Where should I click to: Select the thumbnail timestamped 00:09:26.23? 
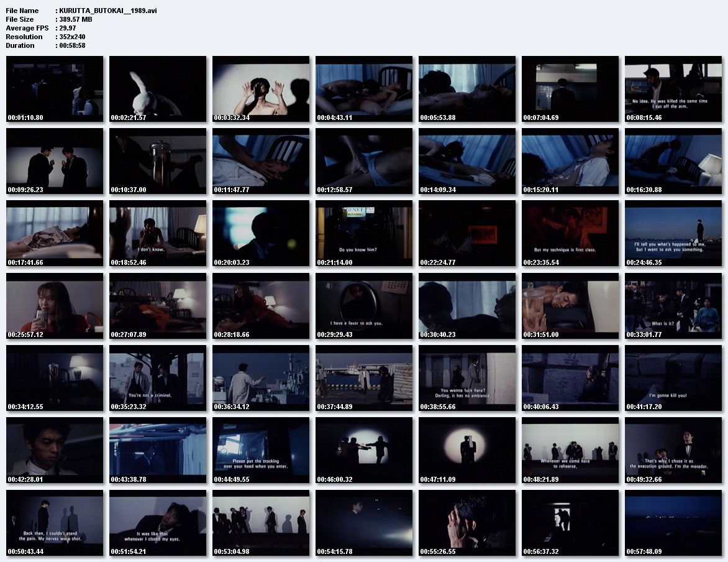55,161
